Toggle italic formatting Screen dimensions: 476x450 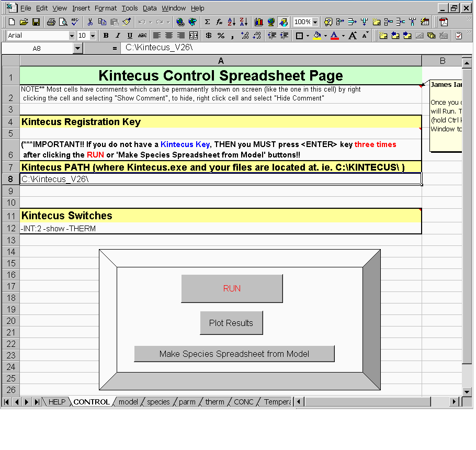118,36
